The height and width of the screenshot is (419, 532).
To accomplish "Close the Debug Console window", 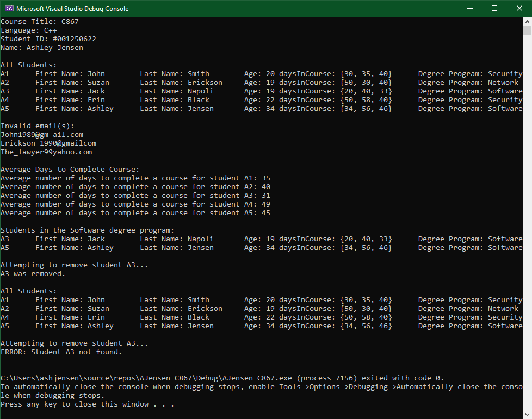I will coord(519,8).
